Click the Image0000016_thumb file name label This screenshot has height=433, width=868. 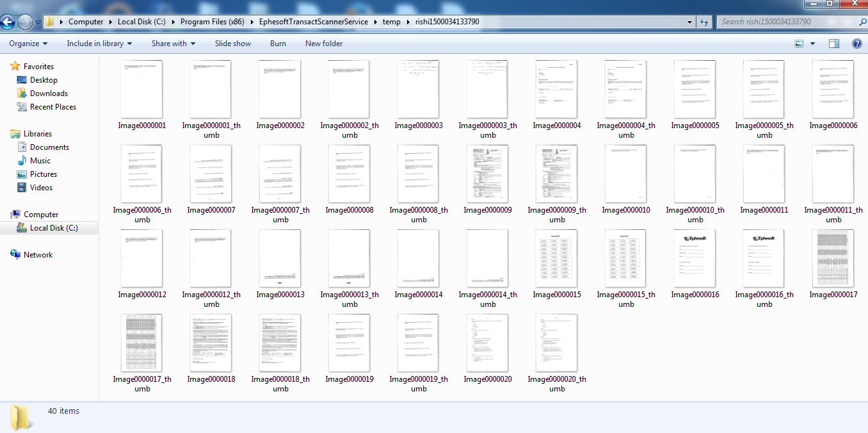click(x=764, y=299)
